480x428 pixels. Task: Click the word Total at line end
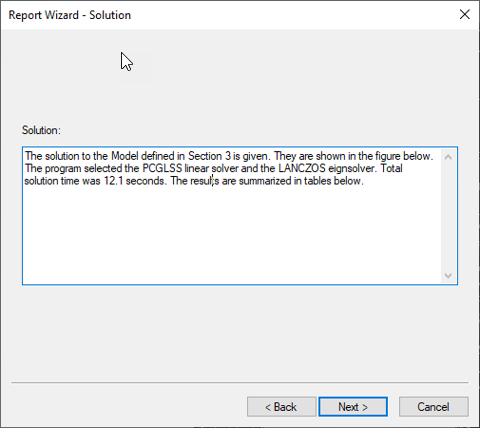391,168
